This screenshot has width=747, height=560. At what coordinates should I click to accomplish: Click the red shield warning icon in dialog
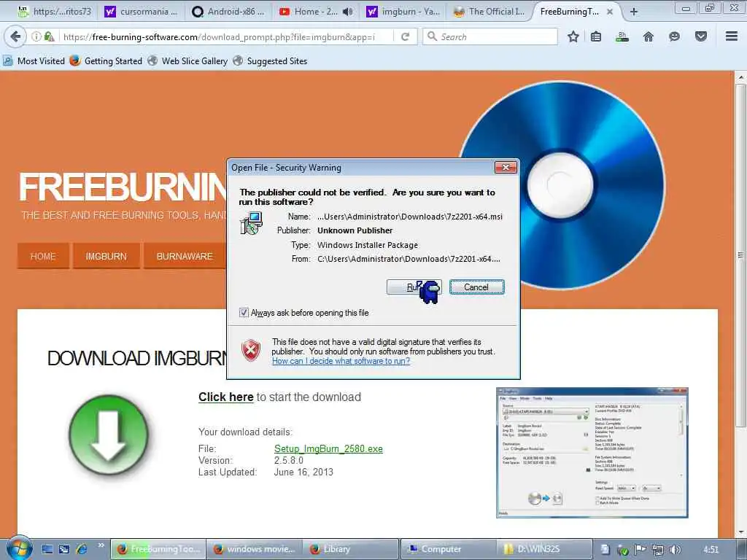click(x=251, y=351)
